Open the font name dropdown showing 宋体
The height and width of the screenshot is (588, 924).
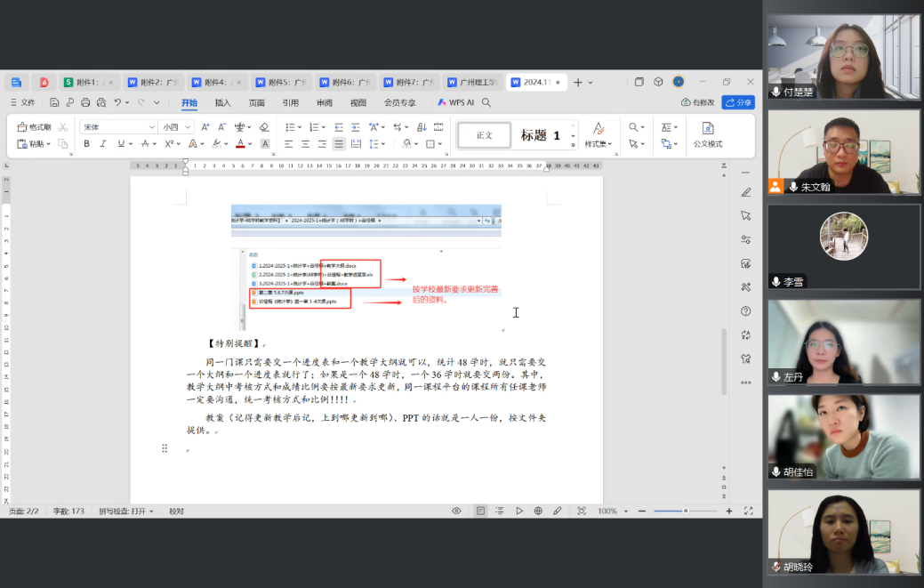coord(117,127)
